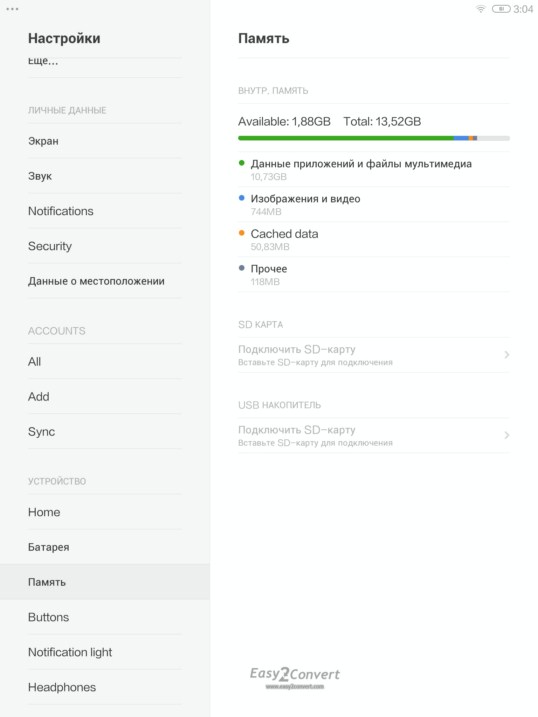
Task: Tap Sync under Accounts
Action: pos(105,432)
